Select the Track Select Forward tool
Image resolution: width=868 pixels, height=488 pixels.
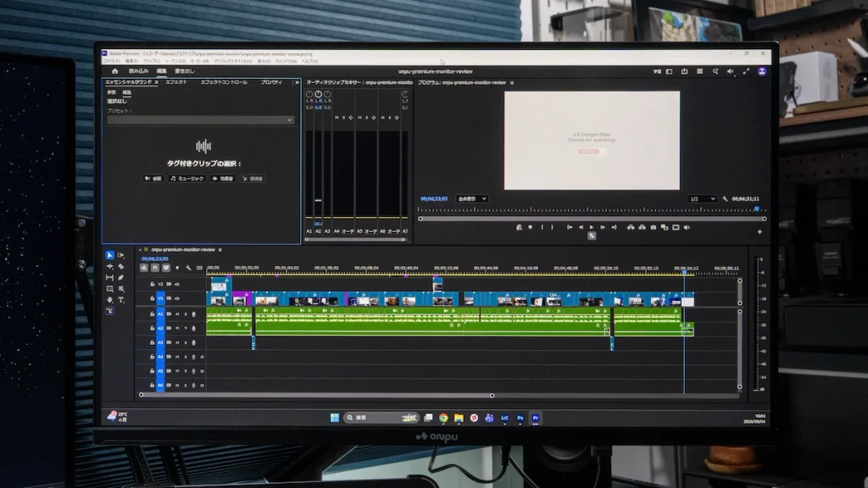120,255
